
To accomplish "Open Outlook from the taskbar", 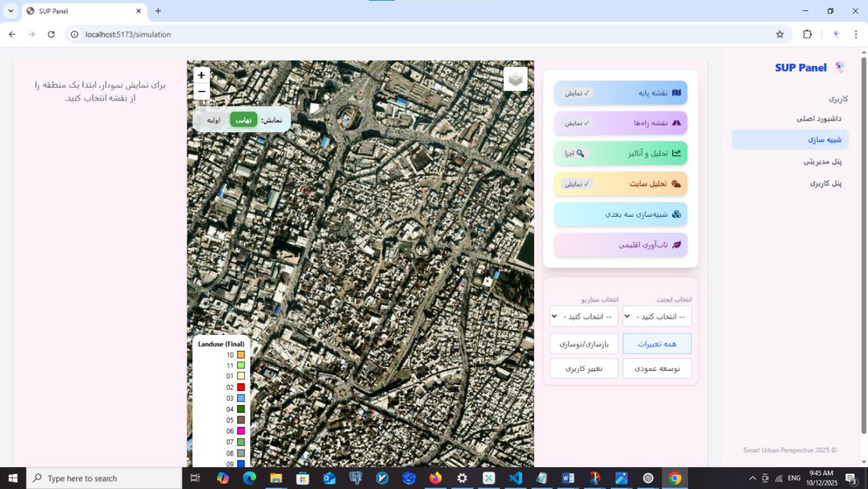I will point(329,478).
